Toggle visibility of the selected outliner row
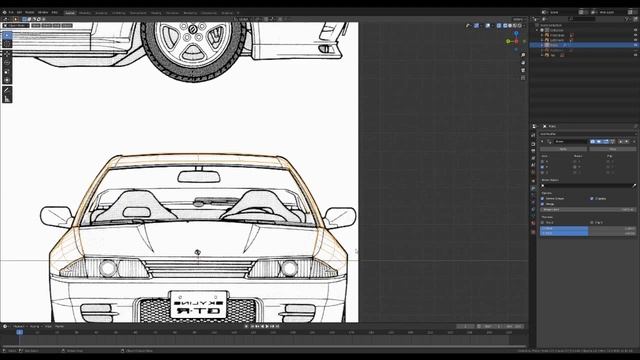The width and height of the screenshot is (640, 360). [x=635, y=45]
